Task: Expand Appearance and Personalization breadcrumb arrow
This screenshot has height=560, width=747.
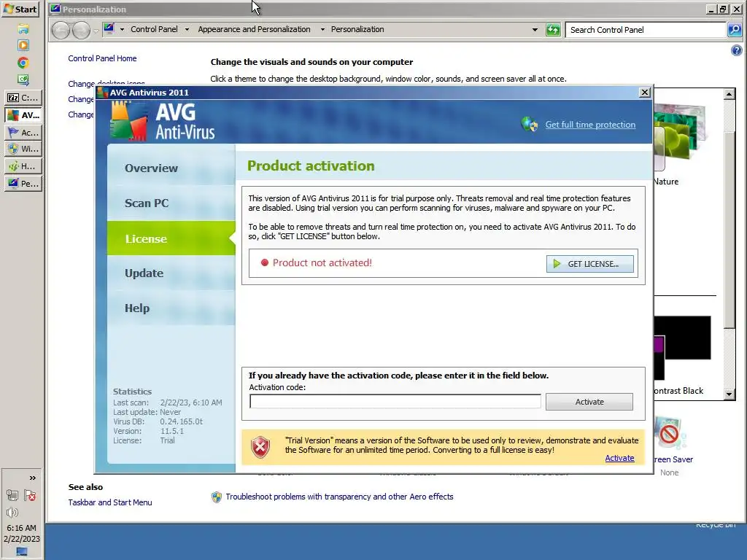Action: point(322,29)
